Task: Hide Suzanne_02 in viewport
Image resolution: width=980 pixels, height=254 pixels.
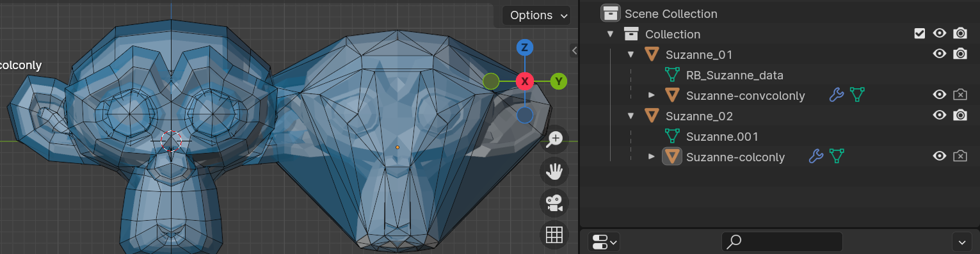Action: pos(940,115)
